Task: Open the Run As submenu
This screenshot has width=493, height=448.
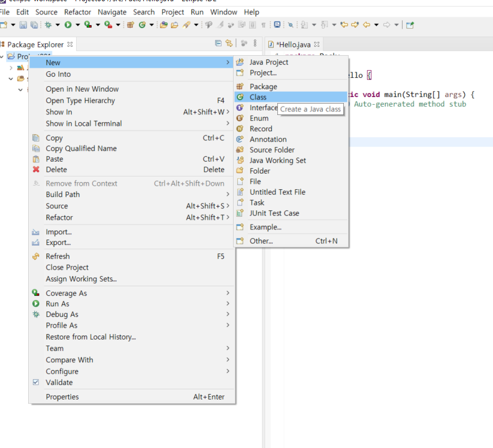Action: (132, 304)
